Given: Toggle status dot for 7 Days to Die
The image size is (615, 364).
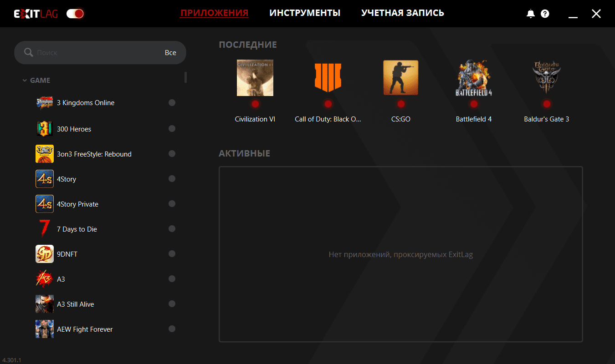Looking at the screenshot, I should pos(172,229).
